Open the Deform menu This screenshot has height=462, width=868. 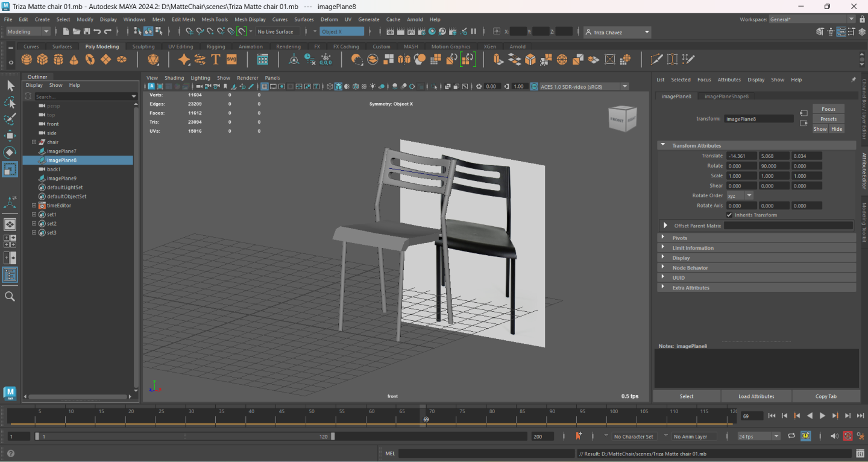point(329,19)
